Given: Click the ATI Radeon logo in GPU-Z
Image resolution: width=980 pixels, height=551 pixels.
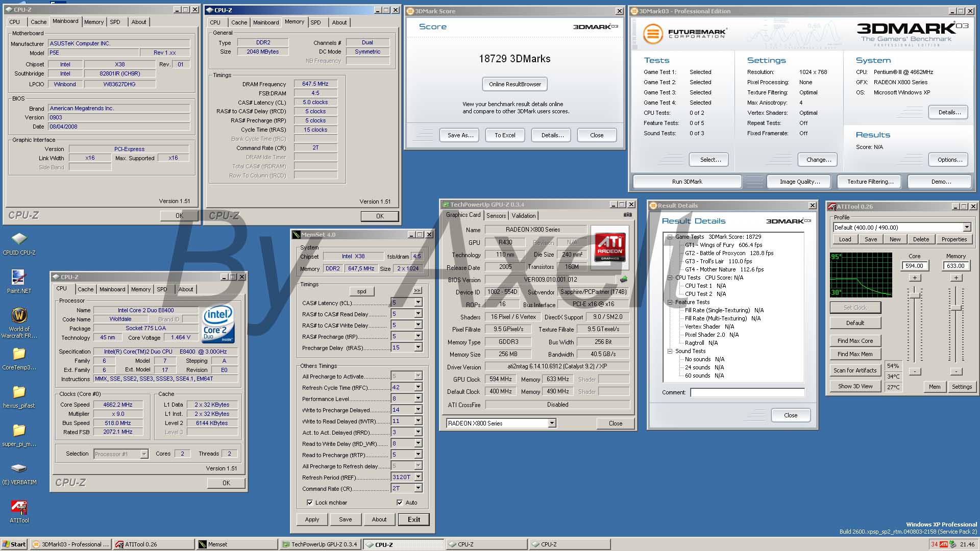Looking at the screenshot, I should point(610,247).
